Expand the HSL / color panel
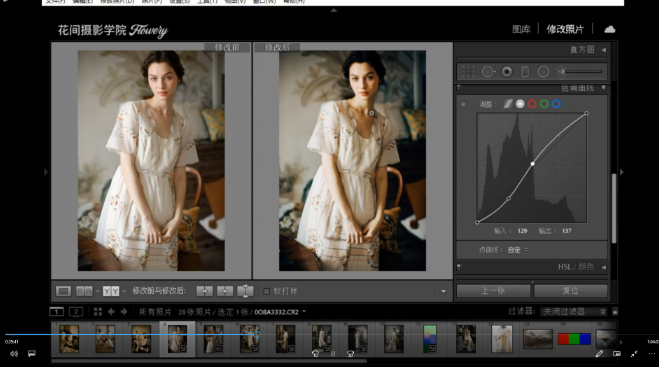 (x=604, y=267)
